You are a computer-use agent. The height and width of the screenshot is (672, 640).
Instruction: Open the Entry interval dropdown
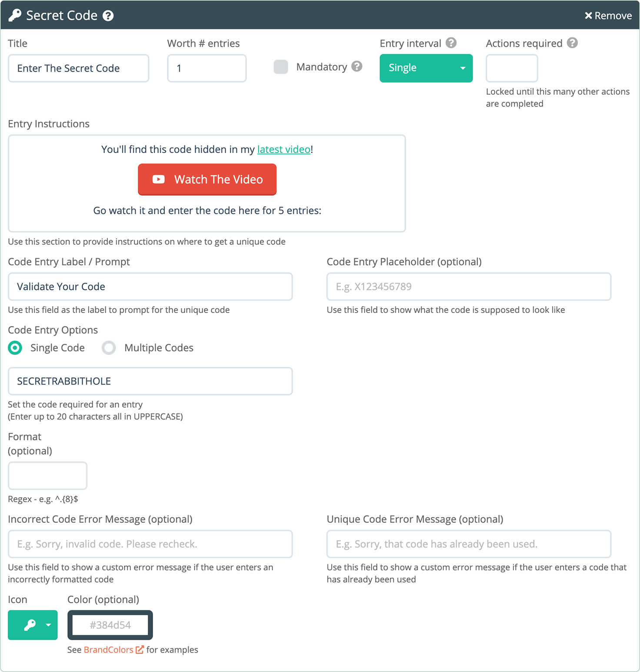(425, 68)
